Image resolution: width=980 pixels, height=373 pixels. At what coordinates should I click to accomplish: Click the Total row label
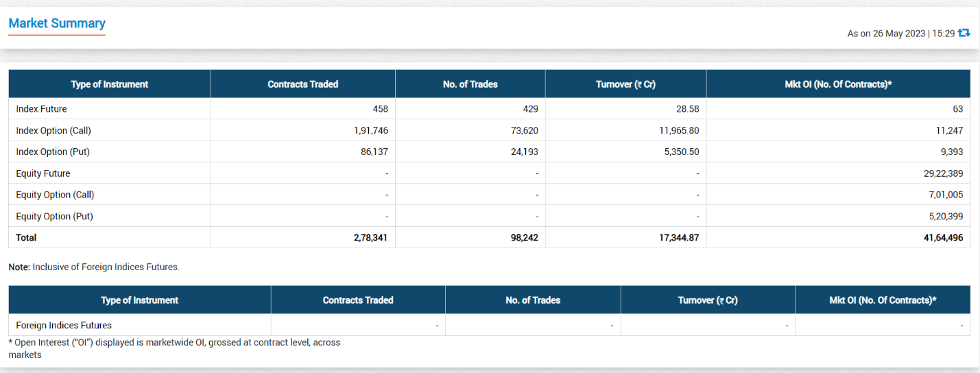pos(26,237)
